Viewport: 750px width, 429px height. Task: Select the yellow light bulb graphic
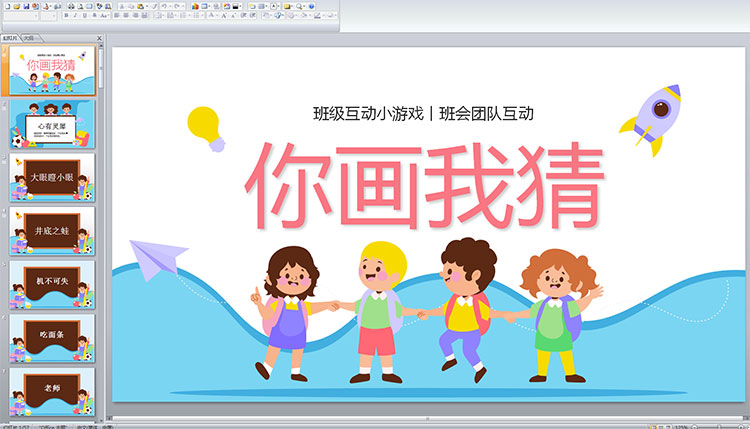click(x=206, y=128)
